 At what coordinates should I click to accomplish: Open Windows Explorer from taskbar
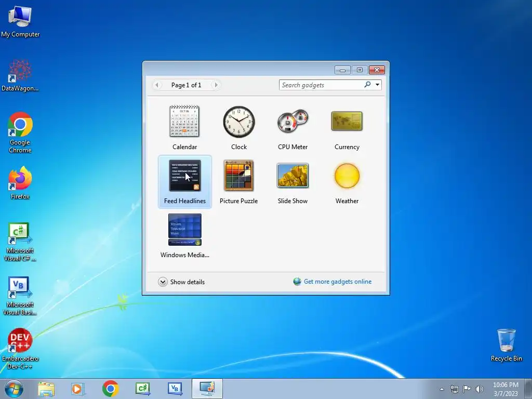coord(46,389)
